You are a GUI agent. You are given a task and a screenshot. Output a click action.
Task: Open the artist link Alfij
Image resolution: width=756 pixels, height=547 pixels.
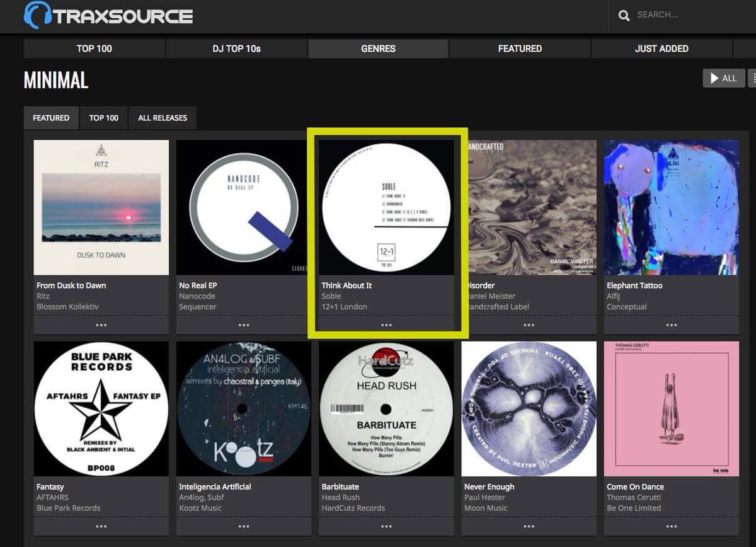click(x=614, y=296)
